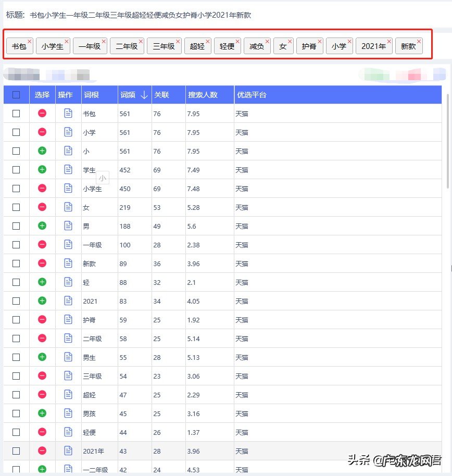This screenshot has height=476, width=452.
Task: Click the red minus icon for 轻便
Action: tap(43, 432)
